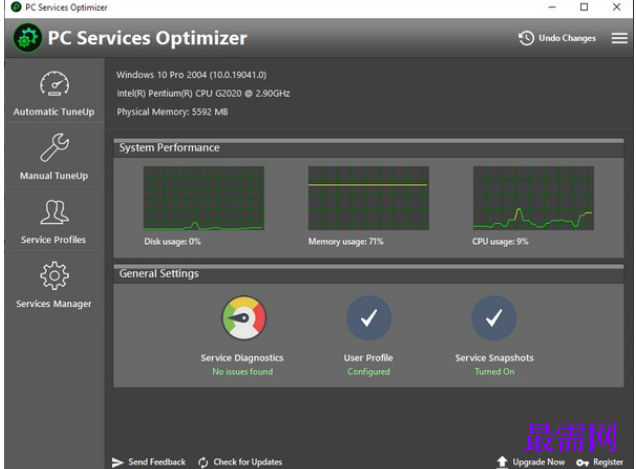This screenshot has height=469, width=636.
Task: Click the Service Diagnostics gauge icon
Action: (x=244, y=318)
